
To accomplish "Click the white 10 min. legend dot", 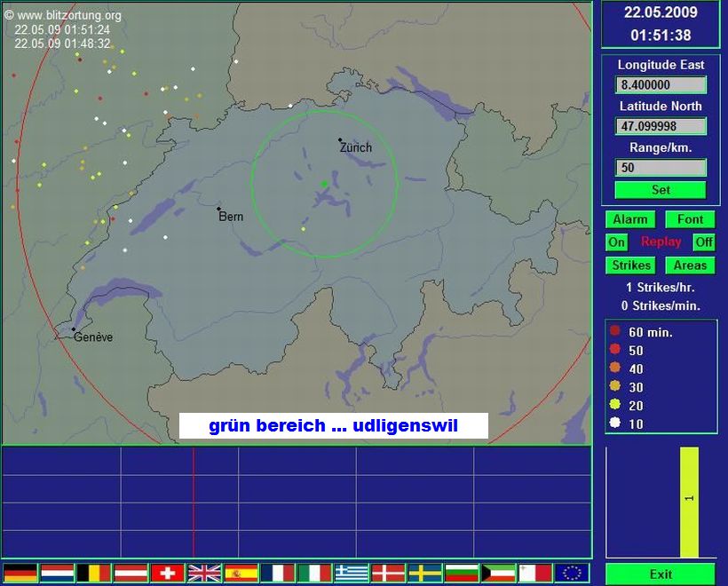I will [x=614, y=424].
